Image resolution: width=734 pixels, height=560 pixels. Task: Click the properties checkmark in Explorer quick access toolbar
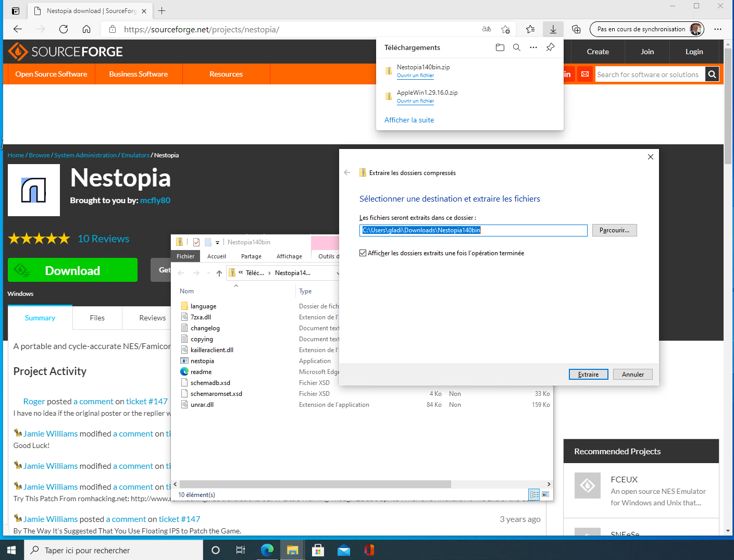196,242
